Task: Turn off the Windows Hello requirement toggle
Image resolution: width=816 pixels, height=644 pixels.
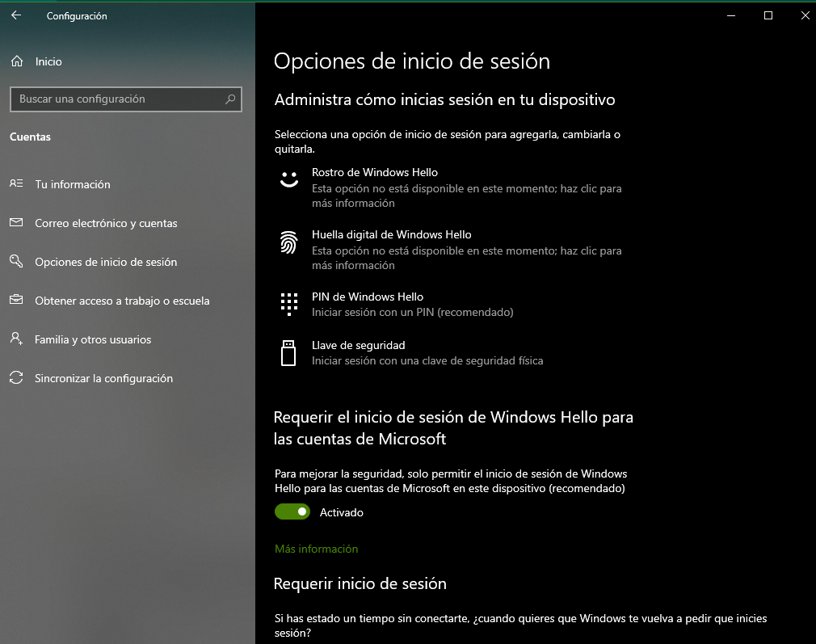Action: pos(292,511)
